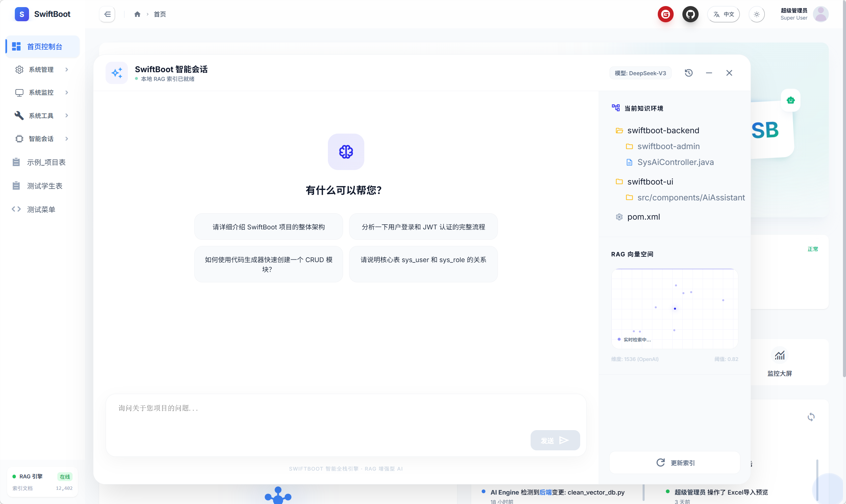The image size is (846, 504).
Task: Click the 索引文档 12,402 count
Action: pos(64,488)
